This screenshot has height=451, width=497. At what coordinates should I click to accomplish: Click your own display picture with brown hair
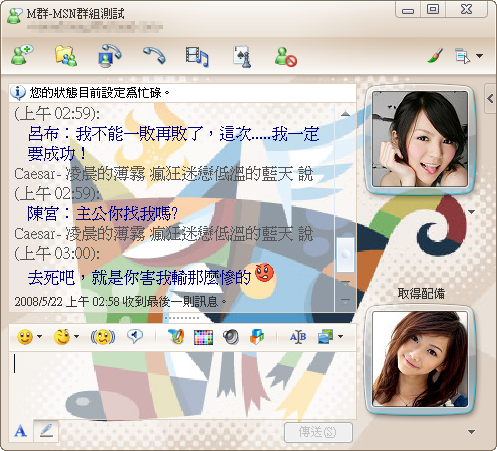click(420, 359)
